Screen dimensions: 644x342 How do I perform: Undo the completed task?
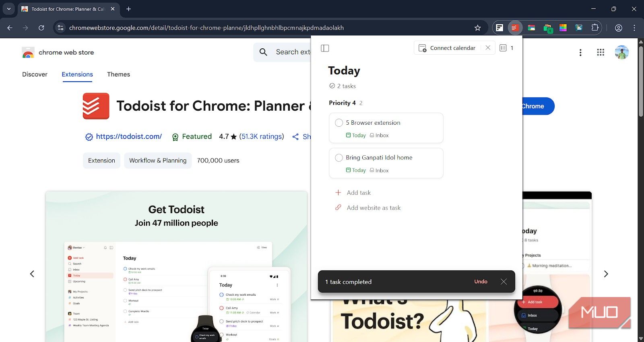[x=481, y=282]
